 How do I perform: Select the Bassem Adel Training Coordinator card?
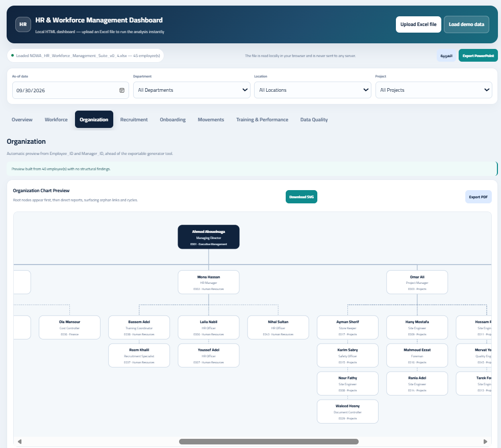click(x=139, y=328)
